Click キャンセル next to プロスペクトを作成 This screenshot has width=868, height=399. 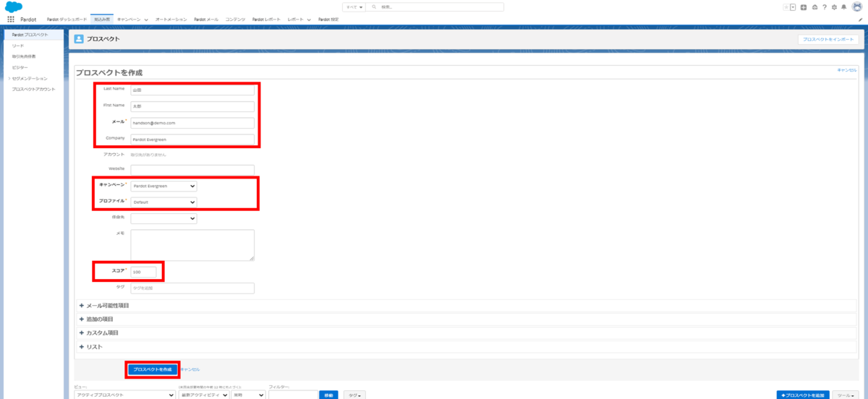point(190,369)
